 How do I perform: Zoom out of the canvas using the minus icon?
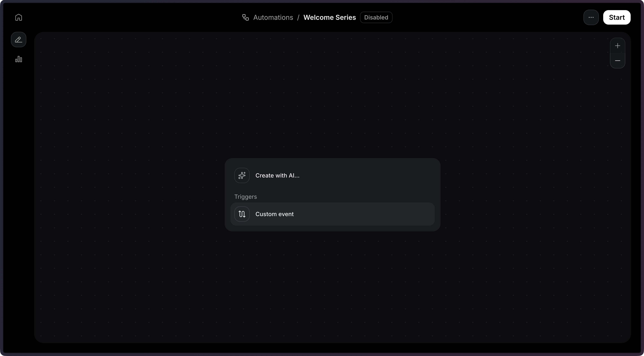tap(617, 61)
